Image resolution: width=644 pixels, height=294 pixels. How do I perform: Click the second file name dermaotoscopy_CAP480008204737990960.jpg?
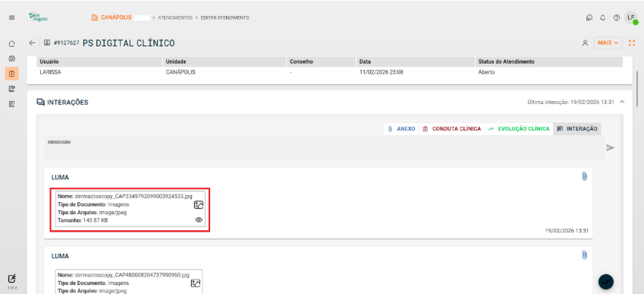(132, 275)
